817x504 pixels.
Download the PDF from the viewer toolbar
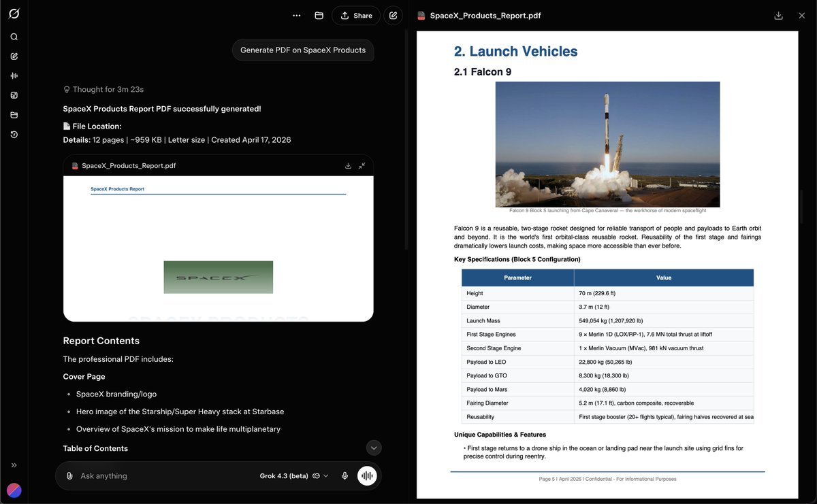coord(778,14)
